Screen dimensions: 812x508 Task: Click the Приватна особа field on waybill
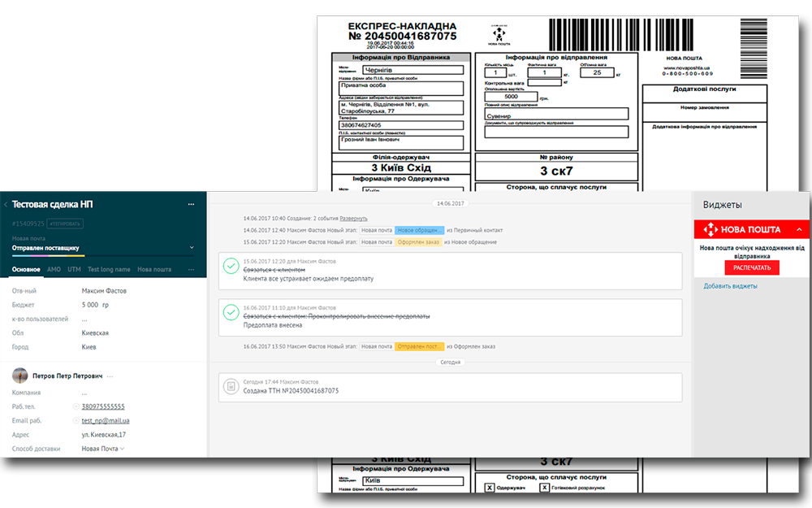[401, 88]
